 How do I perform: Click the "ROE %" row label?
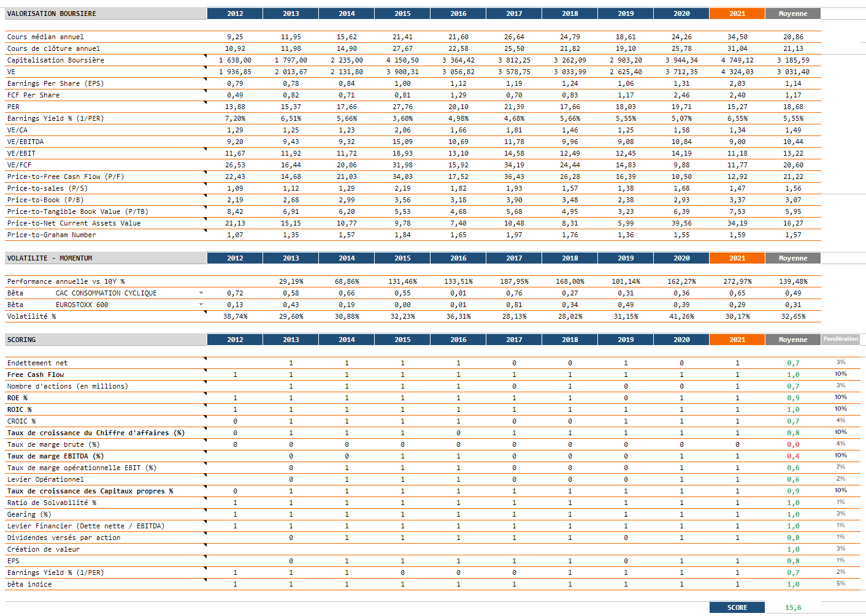click(x=17, y=398)
